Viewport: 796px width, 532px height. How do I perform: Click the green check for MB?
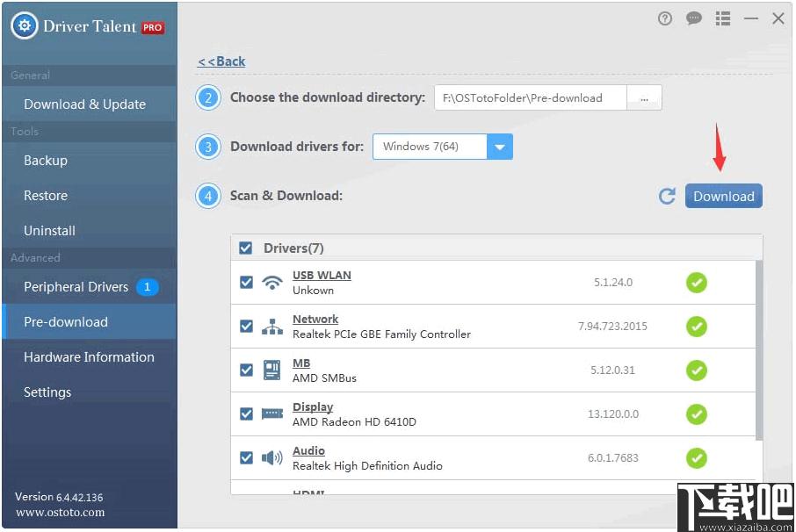[697, 370]
